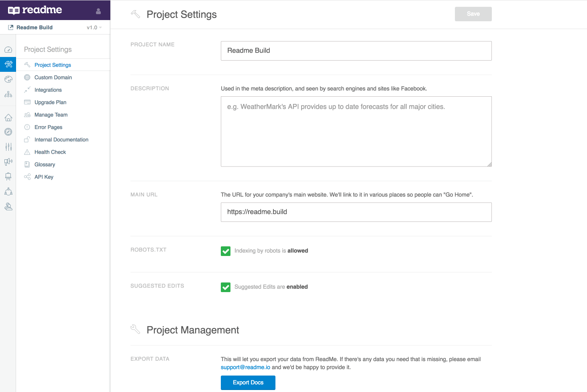Screen dimensions: 587x392
Task: Click the ROBOTS.TXT field label
Action: pyautogui.click(x=148, y=250)
